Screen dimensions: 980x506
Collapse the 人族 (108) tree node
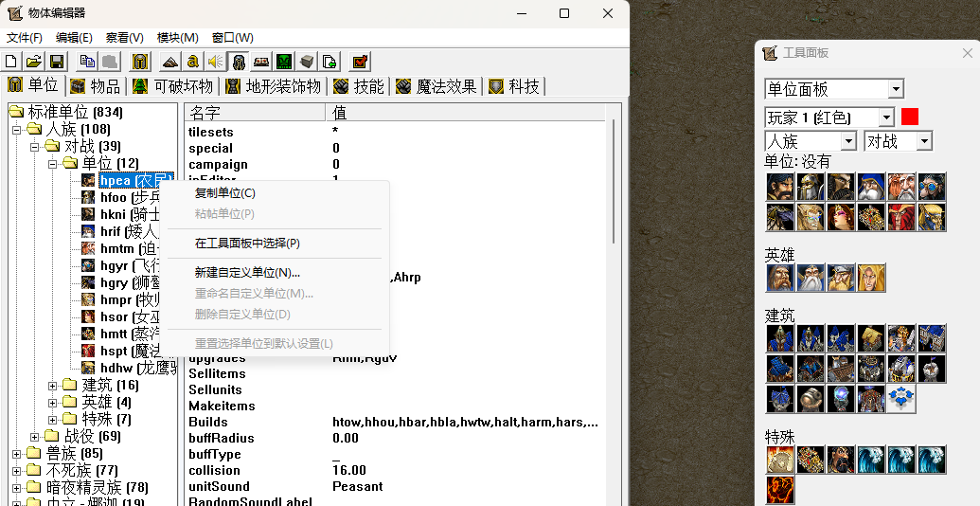(x=17, y=130)
